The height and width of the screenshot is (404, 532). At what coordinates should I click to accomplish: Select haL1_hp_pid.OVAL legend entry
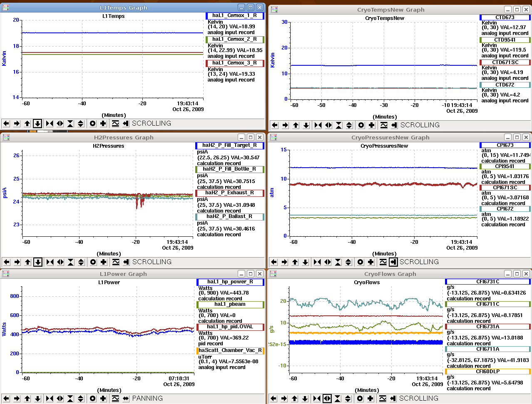230,327
